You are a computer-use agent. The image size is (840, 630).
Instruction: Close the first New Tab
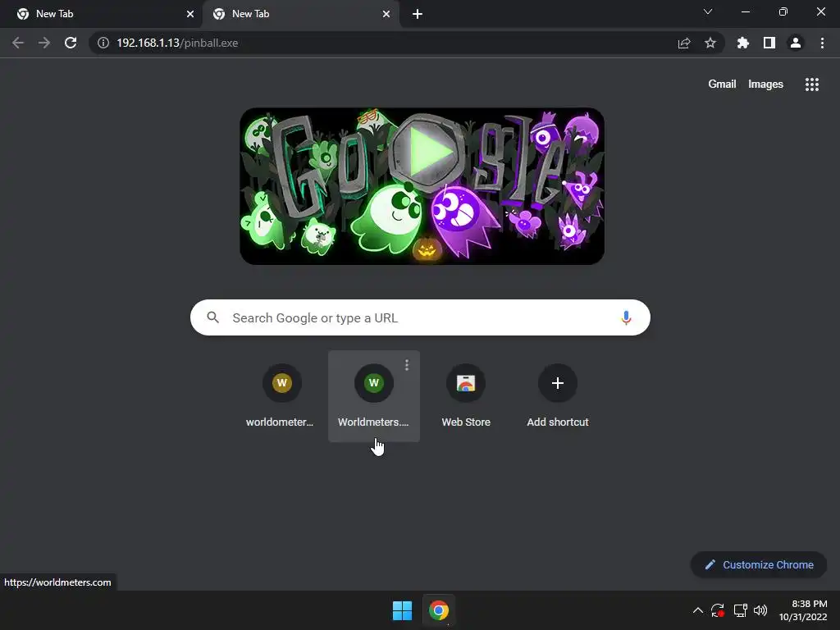[x=190, y=14]
